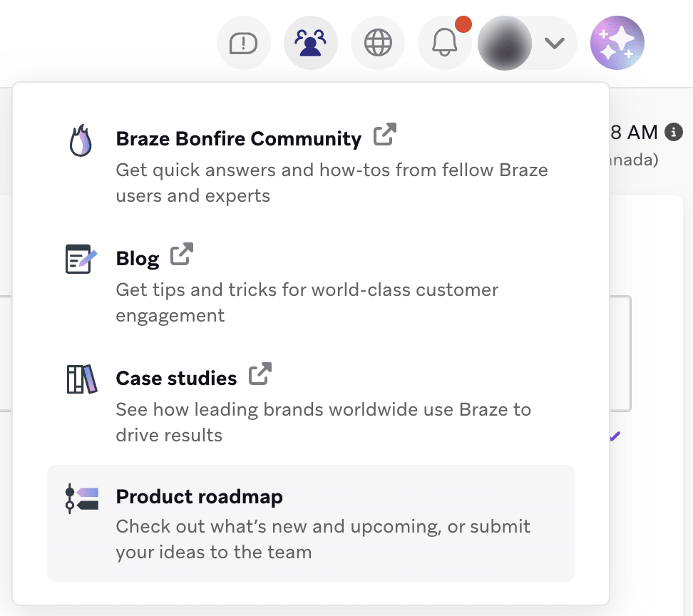Click external link icon next to Case studies
This screenshot has height=616, width=693.
tap(260, 374)
